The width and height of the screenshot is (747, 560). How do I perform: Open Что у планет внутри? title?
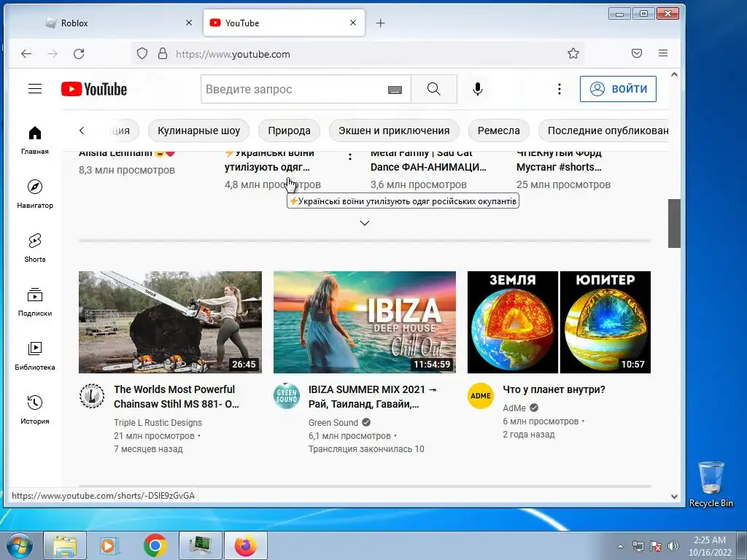[554, 389]
